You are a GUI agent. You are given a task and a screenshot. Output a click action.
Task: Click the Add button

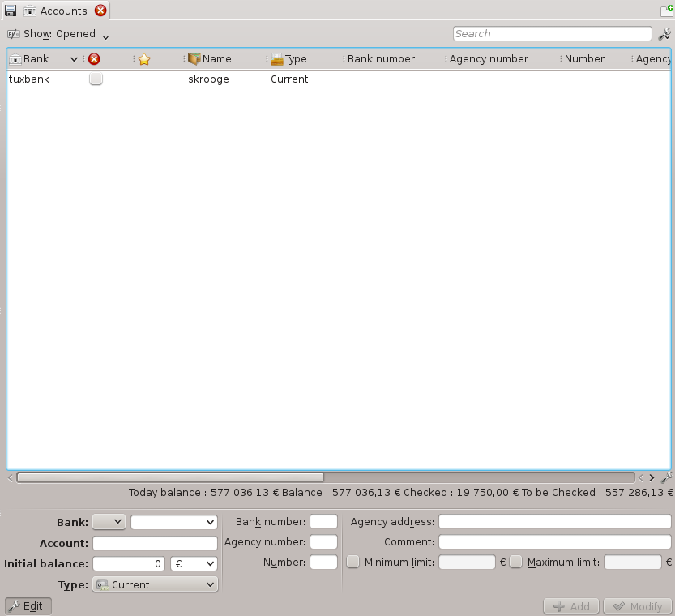click(571, 606)
